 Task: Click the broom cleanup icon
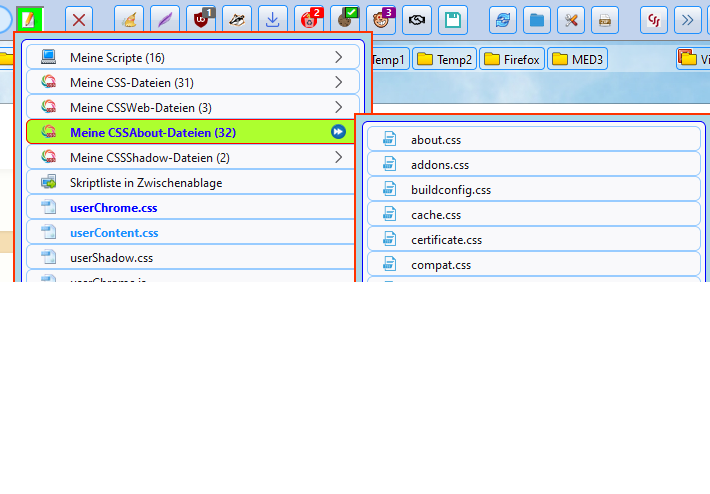click(x=129, y=19)
